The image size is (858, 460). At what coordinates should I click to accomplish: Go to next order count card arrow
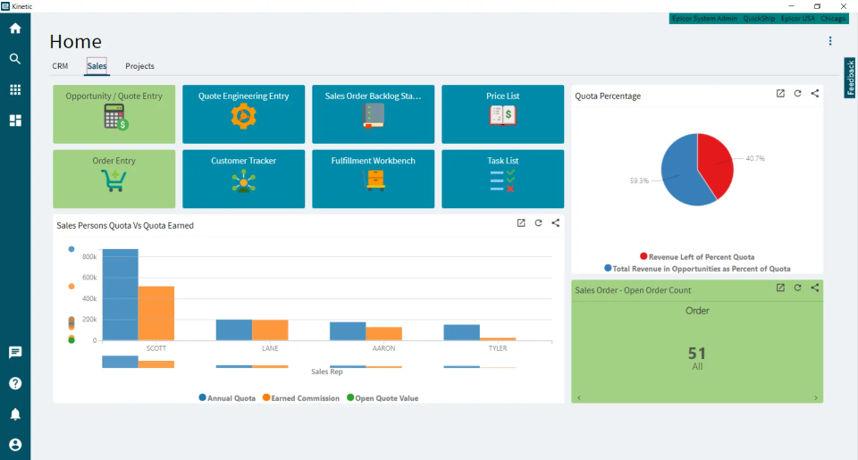pyautogui.click(x=816, y=398)
